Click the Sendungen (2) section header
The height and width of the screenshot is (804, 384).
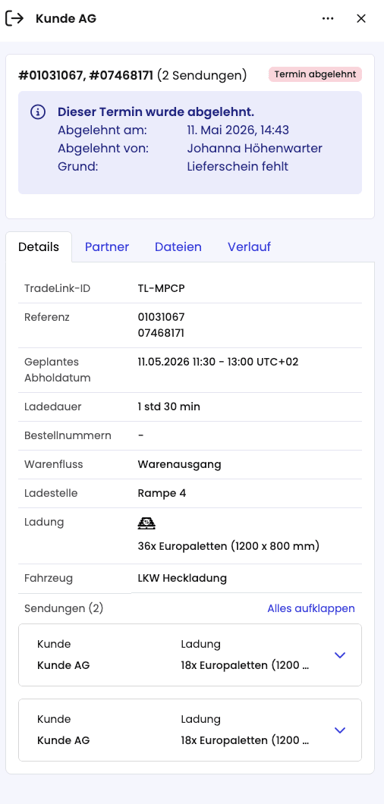tap(64, 608)
